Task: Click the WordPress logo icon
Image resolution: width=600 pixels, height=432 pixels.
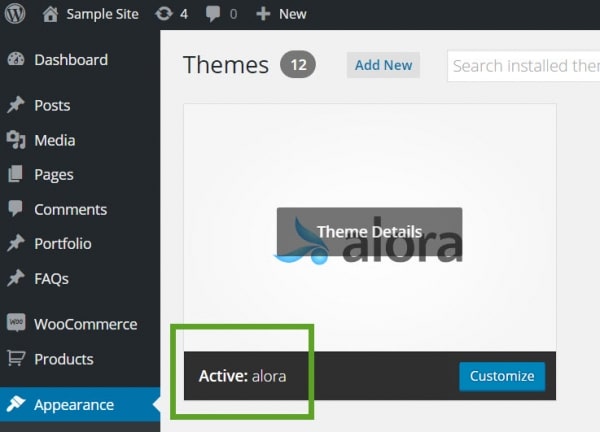Action: [x=15, y=14]
